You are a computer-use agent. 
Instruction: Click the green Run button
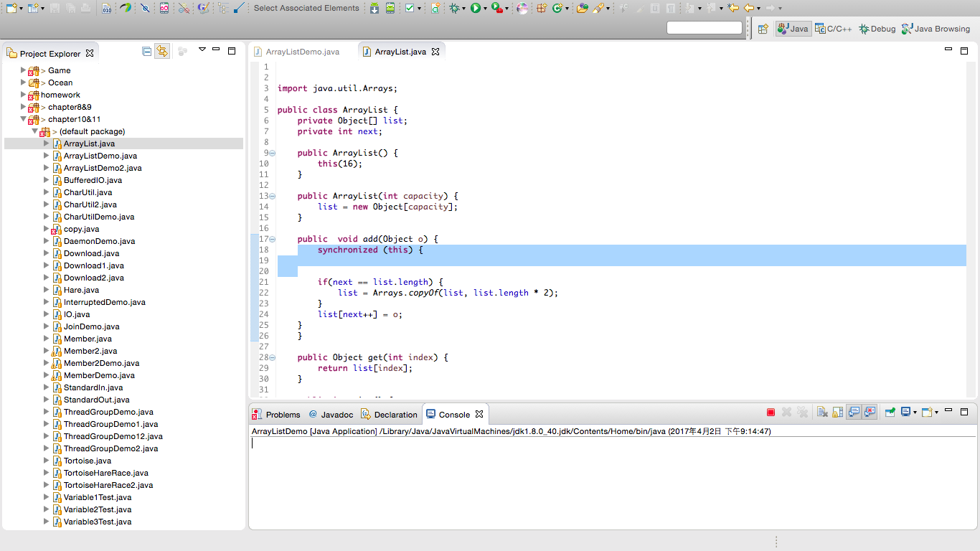click(475, 8)
